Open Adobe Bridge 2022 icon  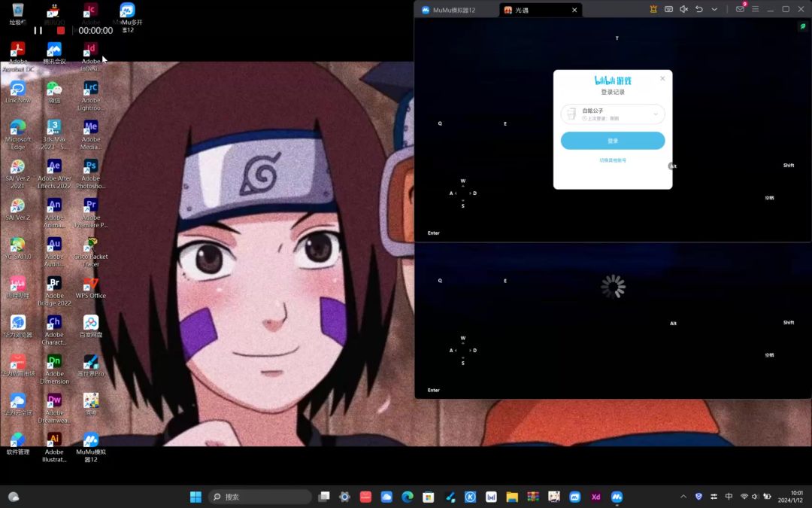click(54, 291)
